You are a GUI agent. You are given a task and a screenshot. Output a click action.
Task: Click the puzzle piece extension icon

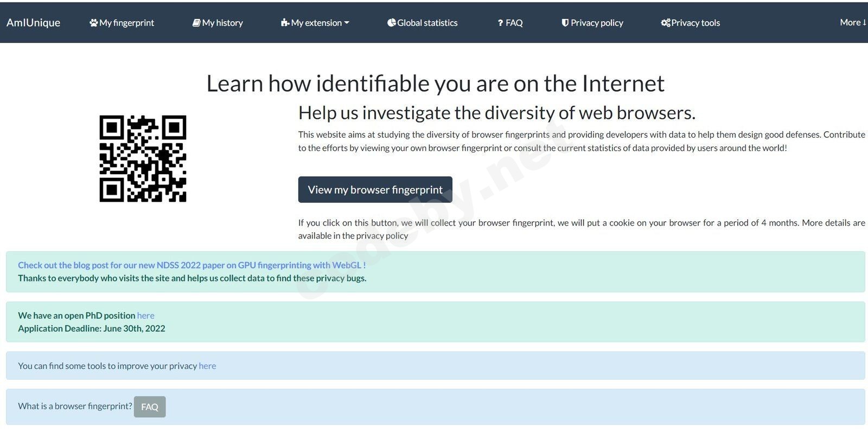point(285,23)
